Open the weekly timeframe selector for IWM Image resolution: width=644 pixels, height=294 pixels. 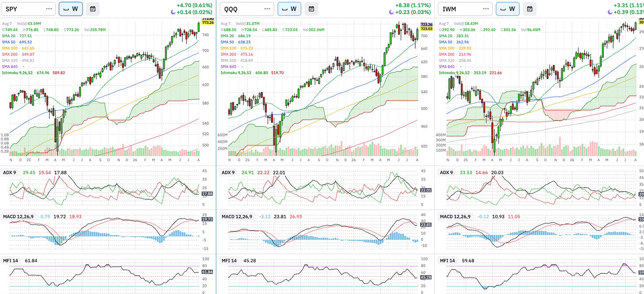click(508, 8)
